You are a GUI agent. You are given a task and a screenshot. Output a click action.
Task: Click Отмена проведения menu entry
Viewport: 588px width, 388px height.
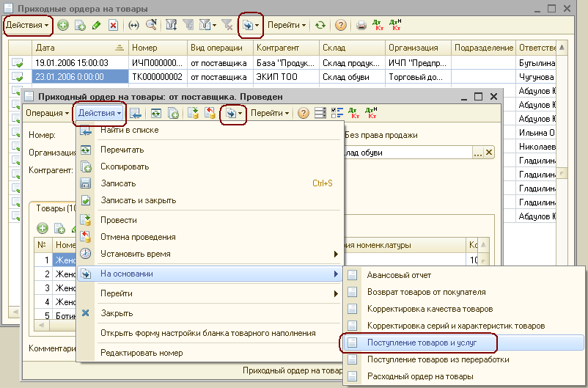(138, 237)
